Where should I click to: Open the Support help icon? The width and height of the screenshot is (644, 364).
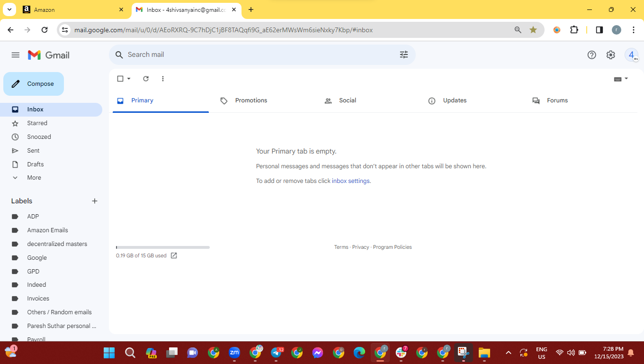591,55
